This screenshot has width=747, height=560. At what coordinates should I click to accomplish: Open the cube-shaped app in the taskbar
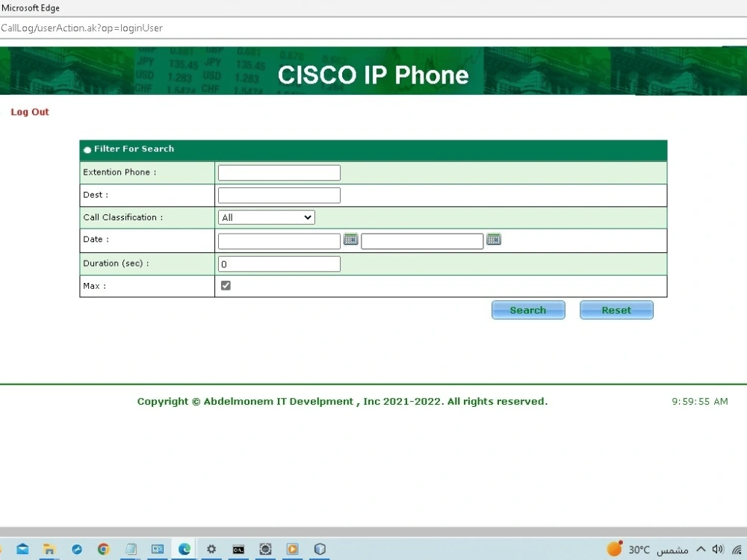(320, 549)
